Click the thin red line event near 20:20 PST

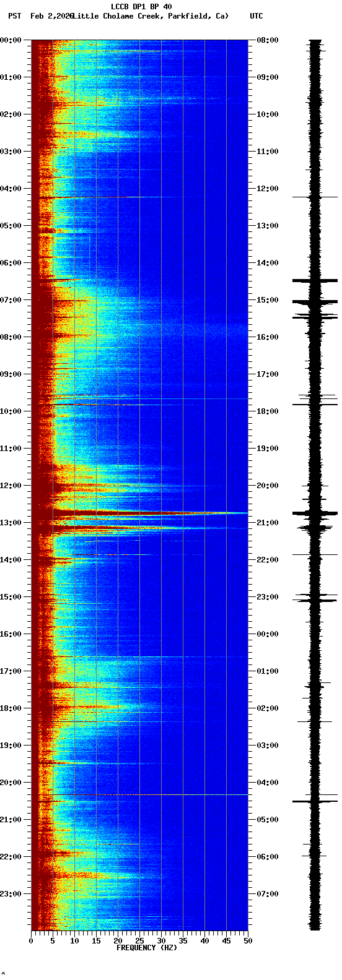tap(139, 794)
